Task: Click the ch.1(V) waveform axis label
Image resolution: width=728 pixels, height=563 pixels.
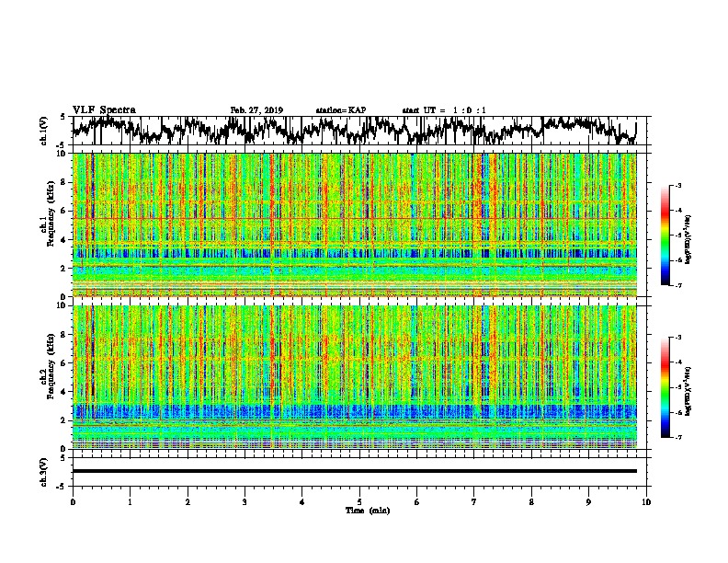Action: [x=44, y=131]
